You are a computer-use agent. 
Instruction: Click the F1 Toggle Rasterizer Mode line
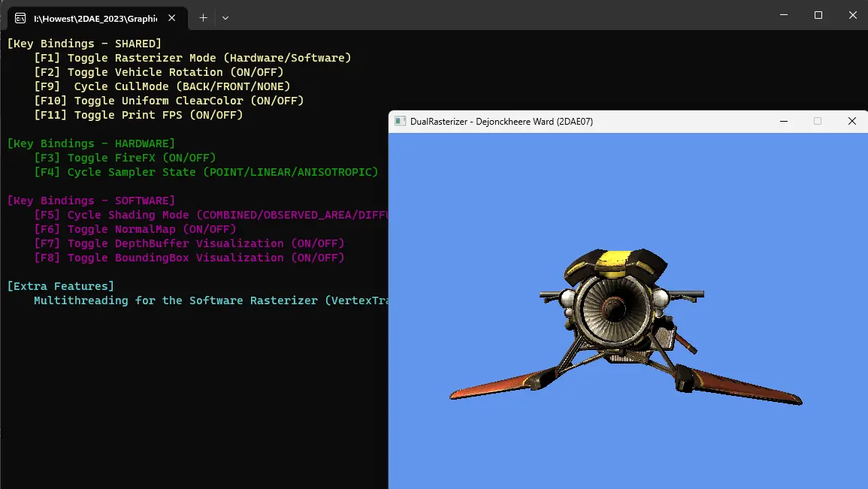coord(192,58)
